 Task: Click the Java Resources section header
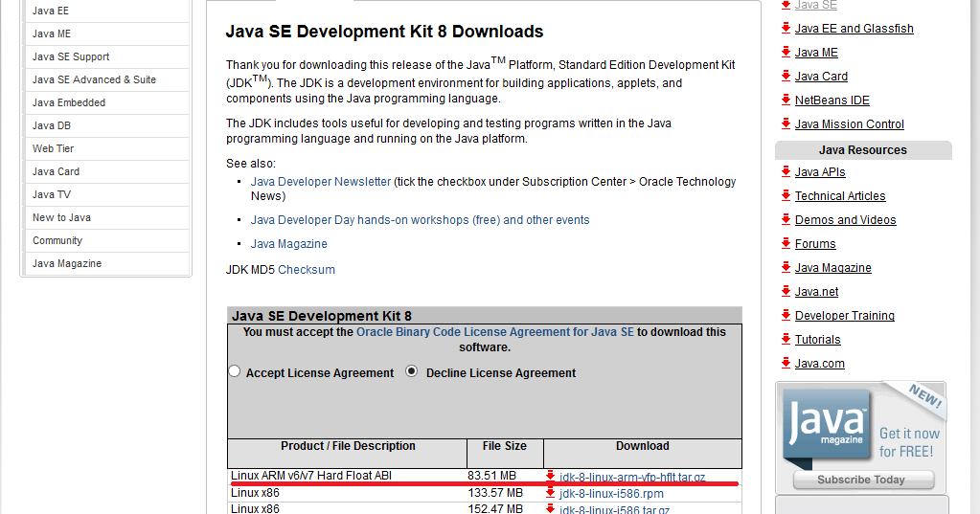[863, 150]
